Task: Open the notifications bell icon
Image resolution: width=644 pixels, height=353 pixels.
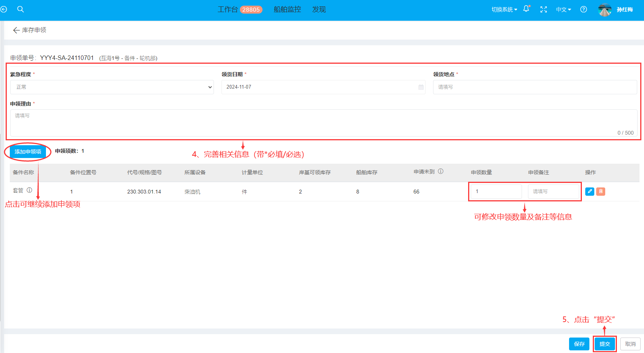Action: coord(526,9)
